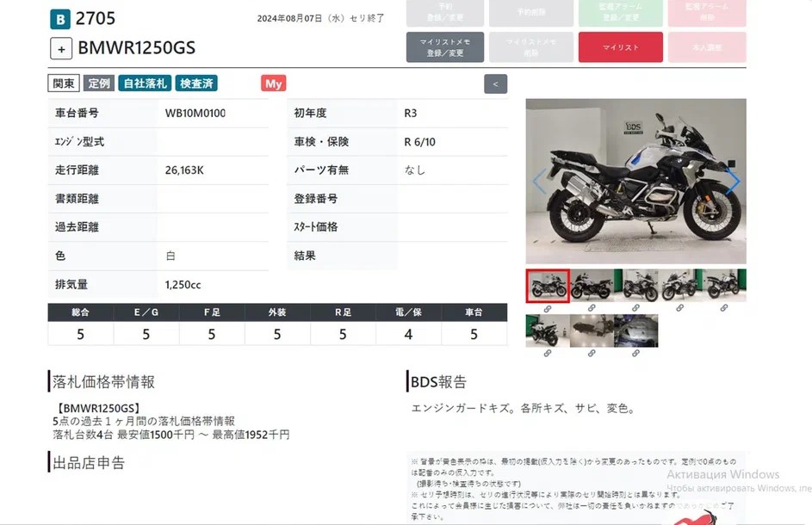Viewport: 812px width, 525px height.
Task: Click the large BMW motorcycle photo
Action: 636,182
